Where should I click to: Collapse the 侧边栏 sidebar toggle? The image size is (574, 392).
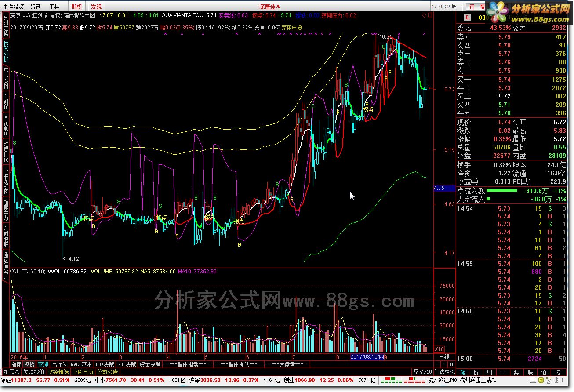(444, 372)
